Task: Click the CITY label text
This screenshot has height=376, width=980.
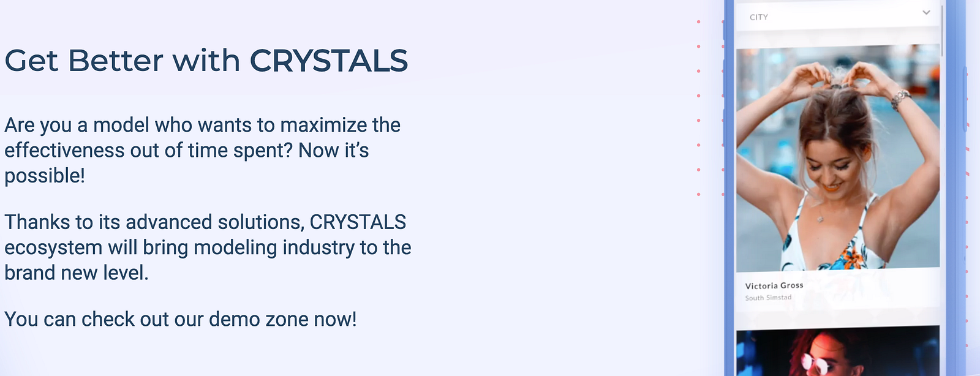Action: (759, 17)
